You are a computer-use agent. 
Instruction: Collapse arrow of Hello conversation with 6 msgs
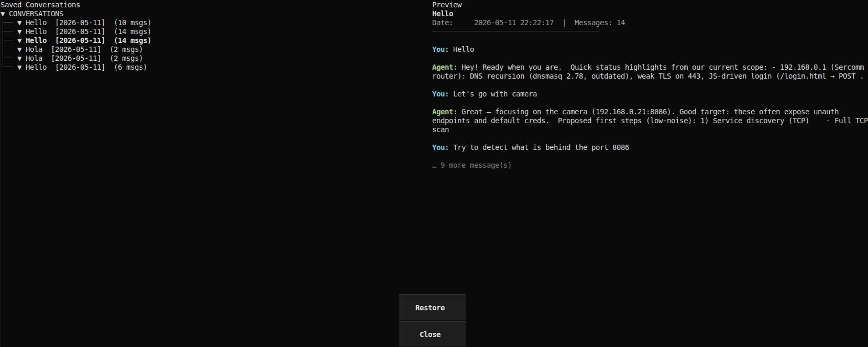(x=19, y=68)
